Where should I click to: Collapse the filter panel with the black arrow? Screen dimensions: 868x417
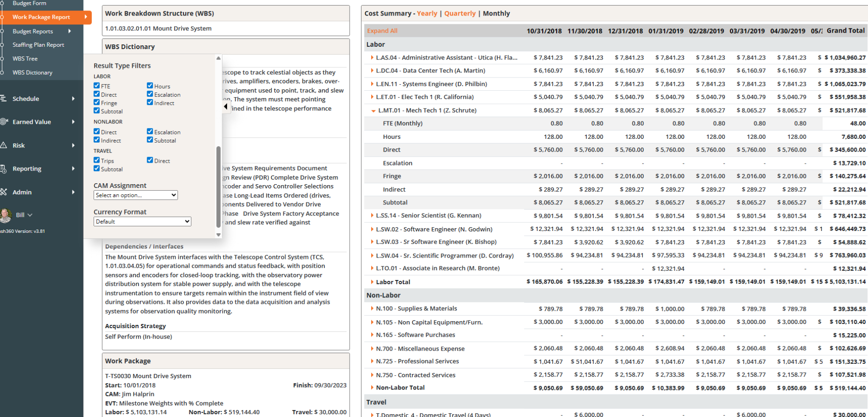click(226, 106)
